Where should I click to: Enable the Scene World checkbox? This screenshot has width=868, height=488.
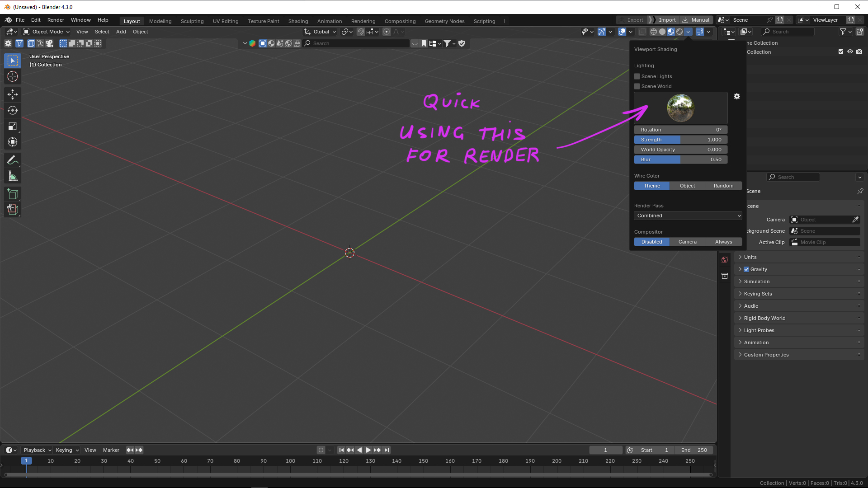pos(637,86)
